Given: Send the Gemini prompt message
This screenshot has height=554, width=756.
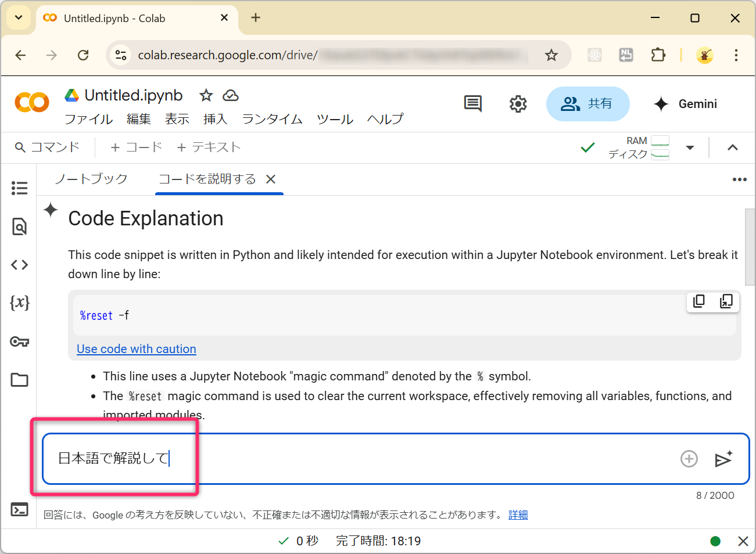Looking at the screenshot, I should point(723,459).
